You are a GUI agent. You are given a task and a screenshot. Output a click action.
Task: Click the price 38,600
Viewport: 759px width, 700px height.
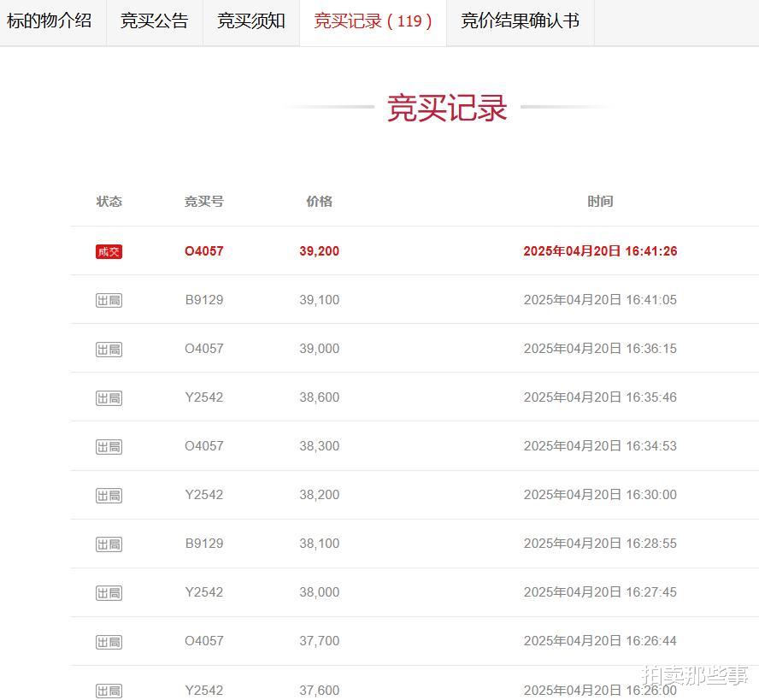click(x=320, y=397)
